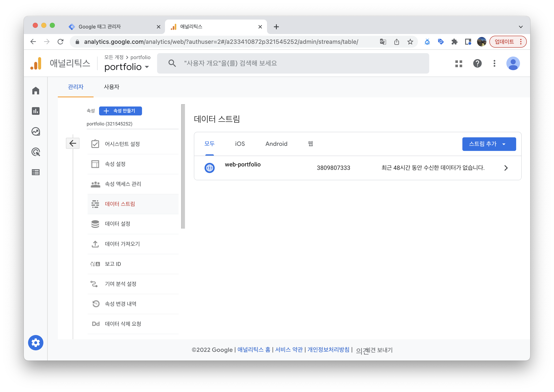Screen dimensions: 554x392
Task: Open a new browser tab with plus
Action: (276, 27)
